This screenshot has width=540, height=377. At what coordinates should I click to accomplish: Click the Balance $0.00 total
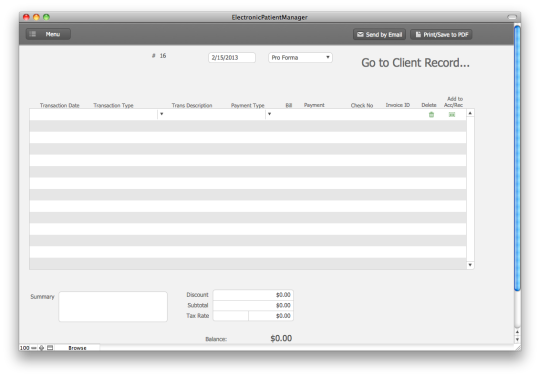[281, 338]
